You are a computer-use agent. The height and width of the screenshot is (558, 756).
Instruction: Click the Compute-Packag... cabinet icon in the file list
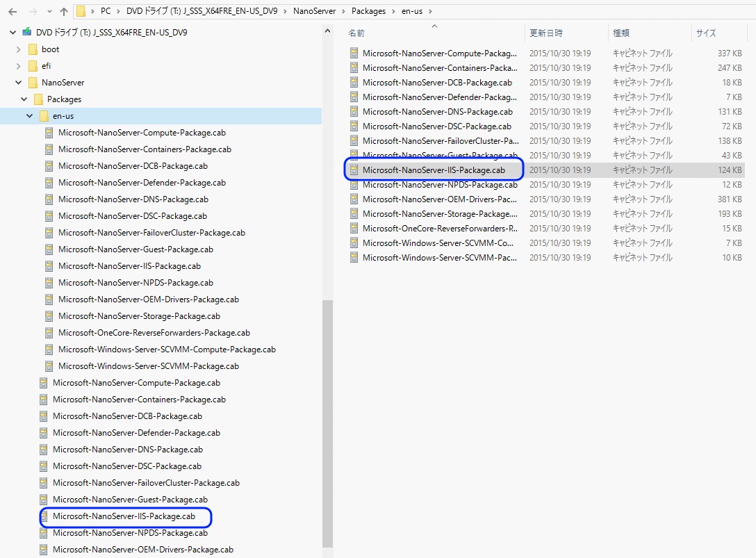click(354, 53)
